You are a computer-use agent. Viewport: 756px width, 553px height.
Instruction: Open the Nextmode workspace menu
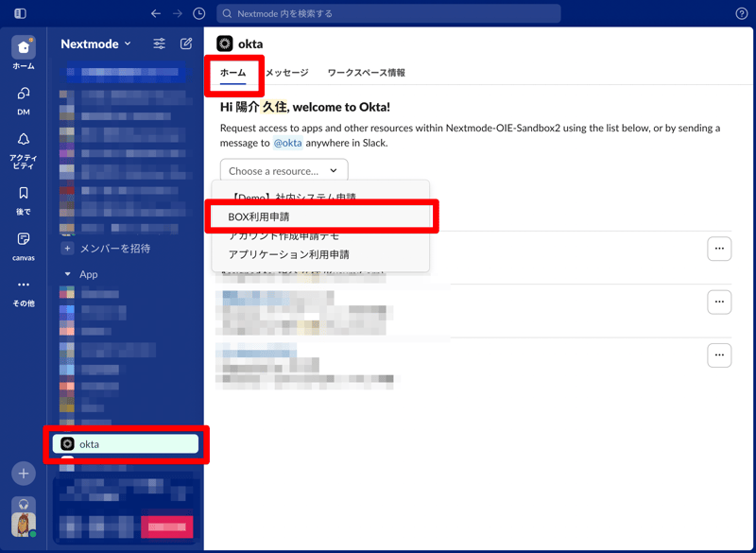click(x=95, y=43)
